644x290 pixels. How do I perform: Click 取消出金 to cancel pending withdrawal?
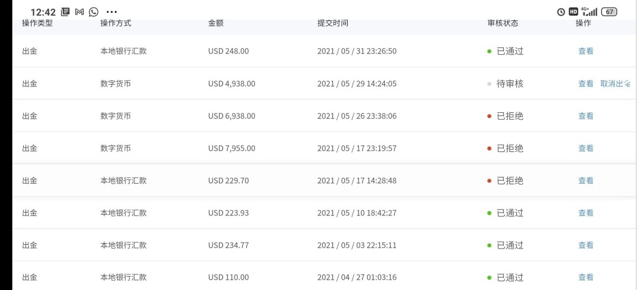615,84
